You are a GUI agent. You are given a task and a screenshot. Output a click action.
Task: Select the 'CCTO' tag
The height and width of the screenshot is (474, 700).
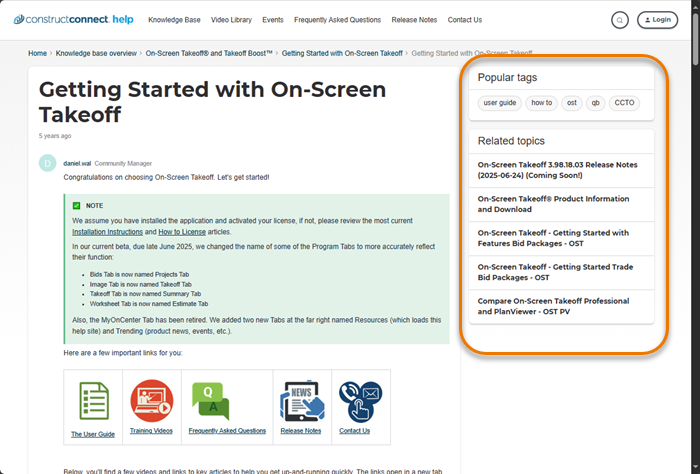[624, 103]
